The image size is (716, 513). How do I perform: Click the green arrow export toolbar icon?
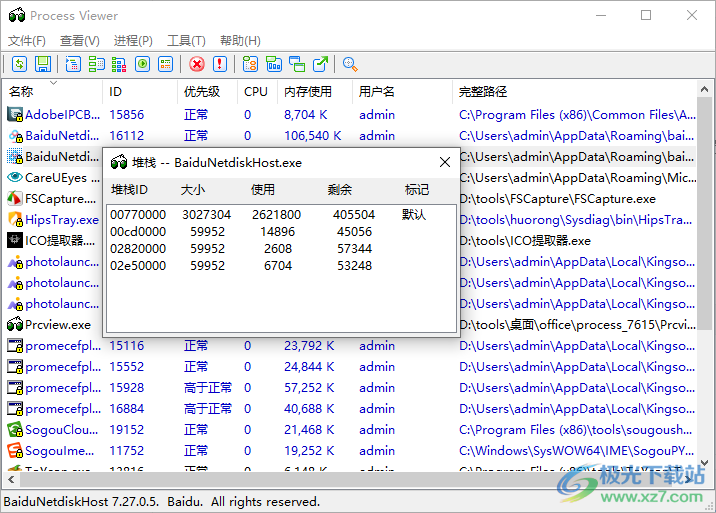[321, 64]
